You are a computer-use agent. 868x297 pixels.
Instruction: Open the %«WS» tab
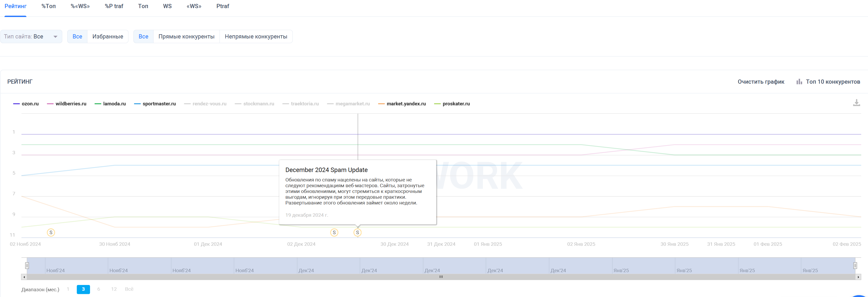(80, 6)
